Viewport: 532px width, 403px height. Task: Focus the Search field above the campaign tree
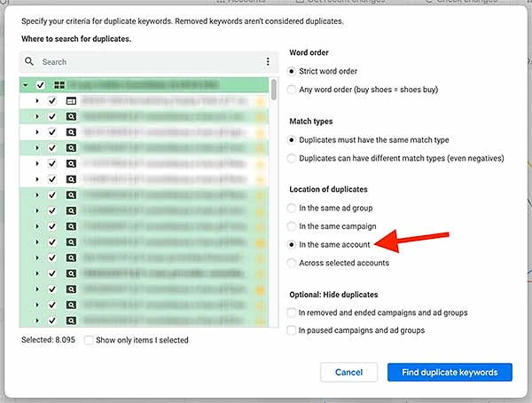(149, 62)
